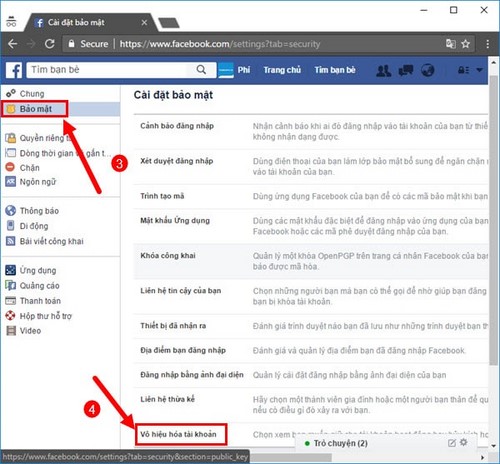The height and width of the screenshot is (464, 500).
Task: Expand Đăng nhập bằng ảnh đại diện
Action: pos(311,375)
